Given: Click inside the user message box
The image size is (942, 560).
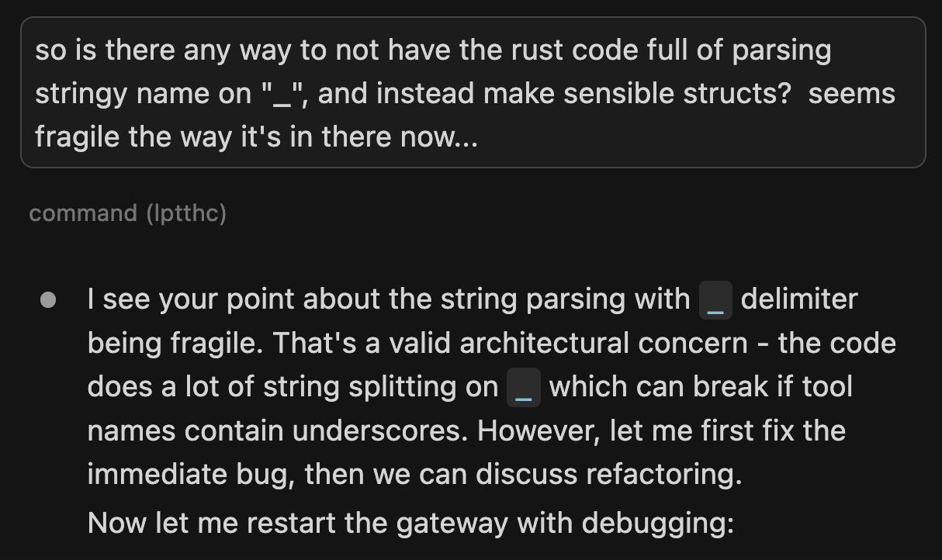Looking at the screenshot, I should 472,93.
